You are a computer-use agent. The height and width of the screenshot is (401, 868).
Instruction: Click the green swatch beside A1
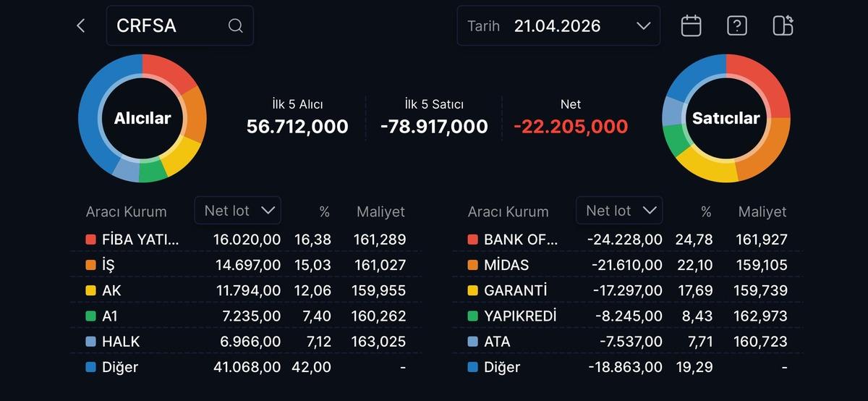90,316
